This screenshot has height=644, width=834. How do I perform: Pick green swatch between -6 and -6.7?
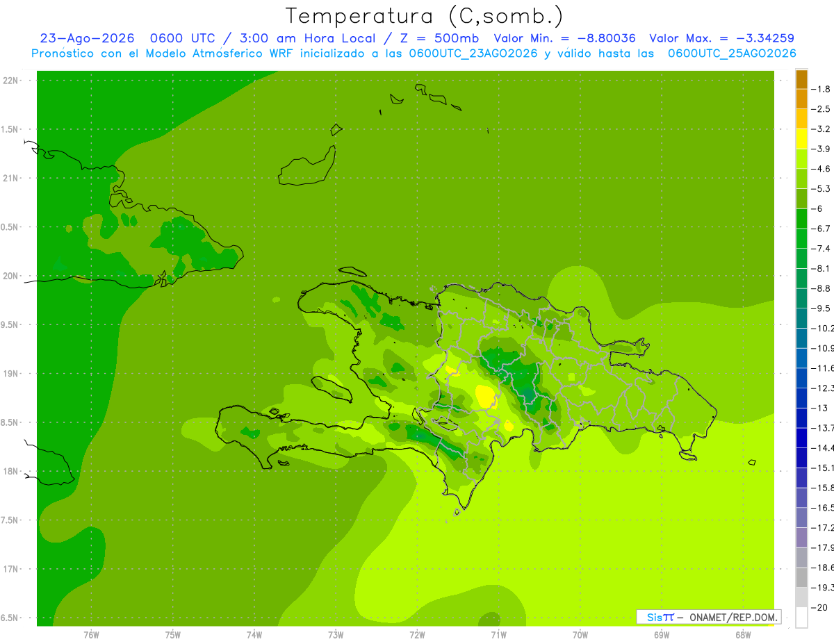801,219
